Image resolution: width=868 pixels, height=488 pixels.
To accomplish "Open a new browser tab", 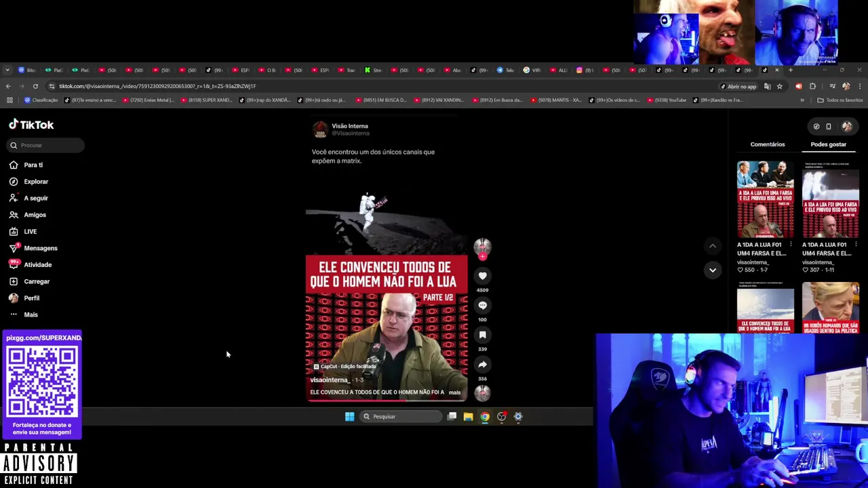I will [791, 70].
